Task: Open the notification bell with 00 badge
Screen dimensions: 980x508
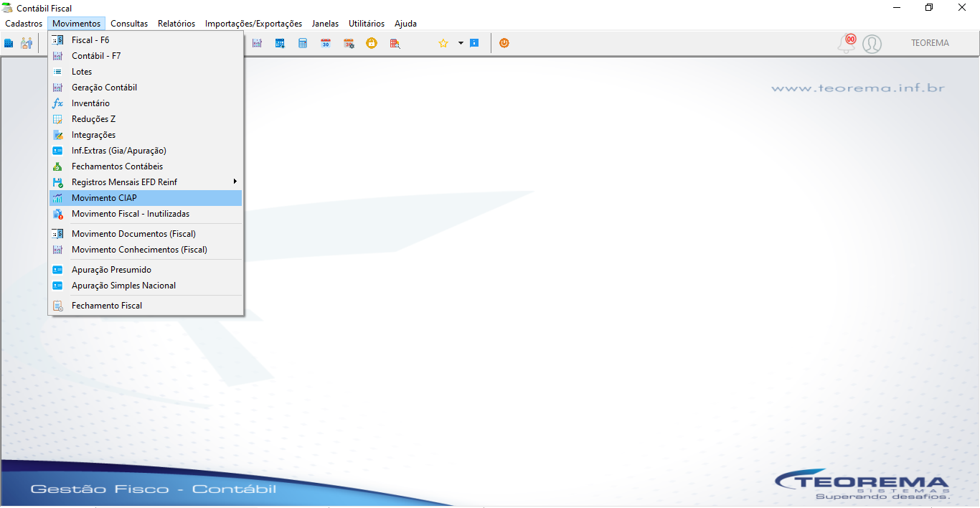Action: (847, 43)
